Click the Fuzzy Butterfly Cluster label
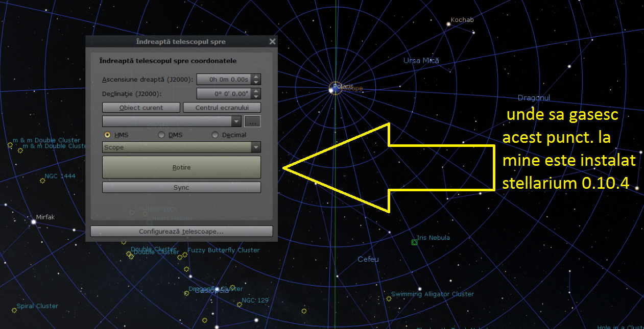Viewport: 644px width, 329px height. [x=223, y=250]
